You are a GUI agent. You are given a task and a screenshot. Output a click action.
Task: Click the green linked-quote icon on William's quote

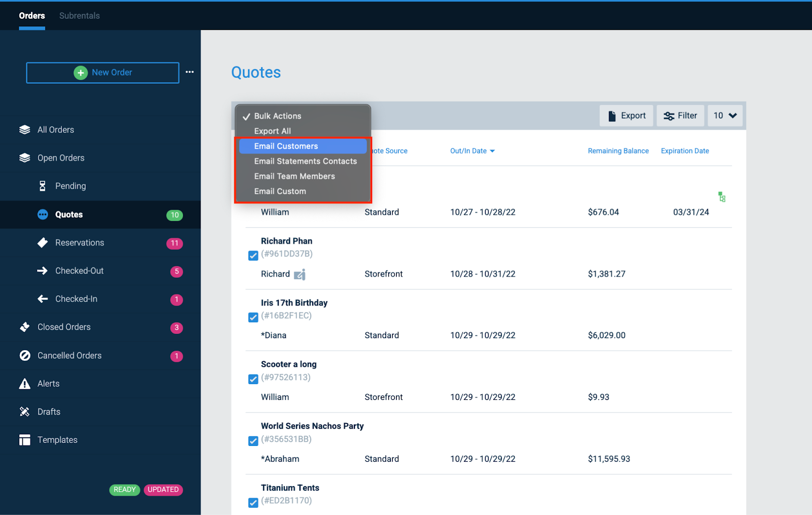point(722,197)
